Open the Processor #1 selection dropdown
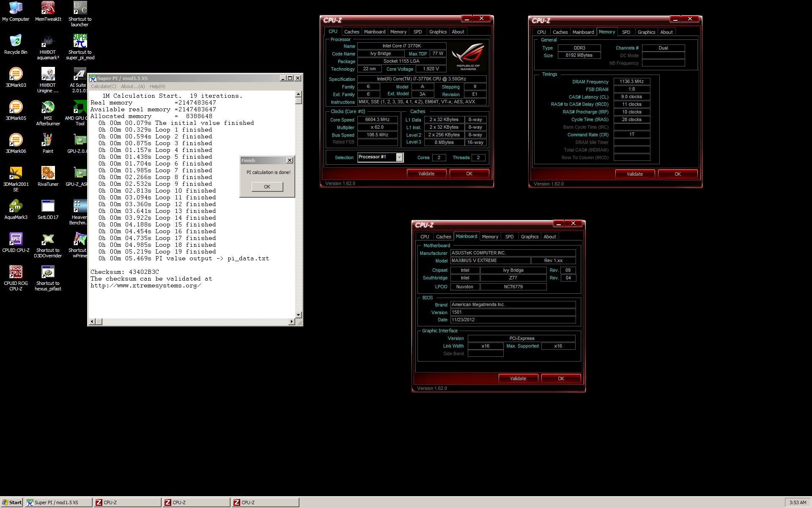The image size is (812, 508). (399, 157)
